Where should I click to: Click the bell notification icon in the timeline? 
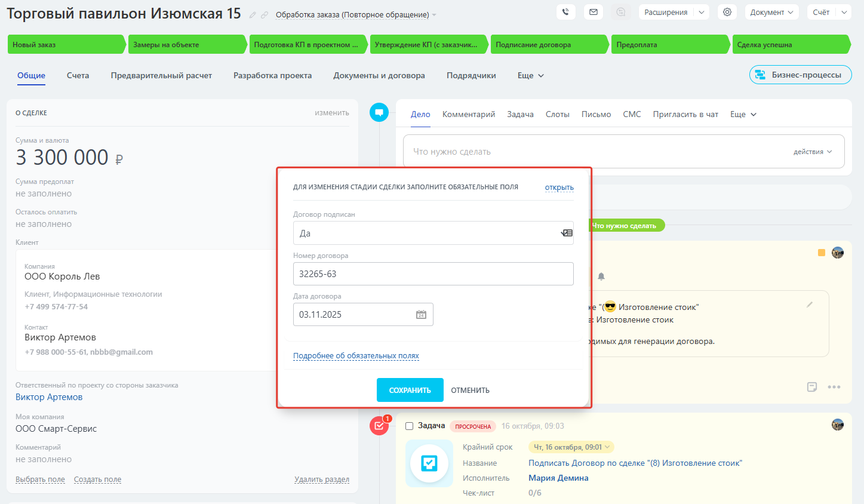click(601, 276)
